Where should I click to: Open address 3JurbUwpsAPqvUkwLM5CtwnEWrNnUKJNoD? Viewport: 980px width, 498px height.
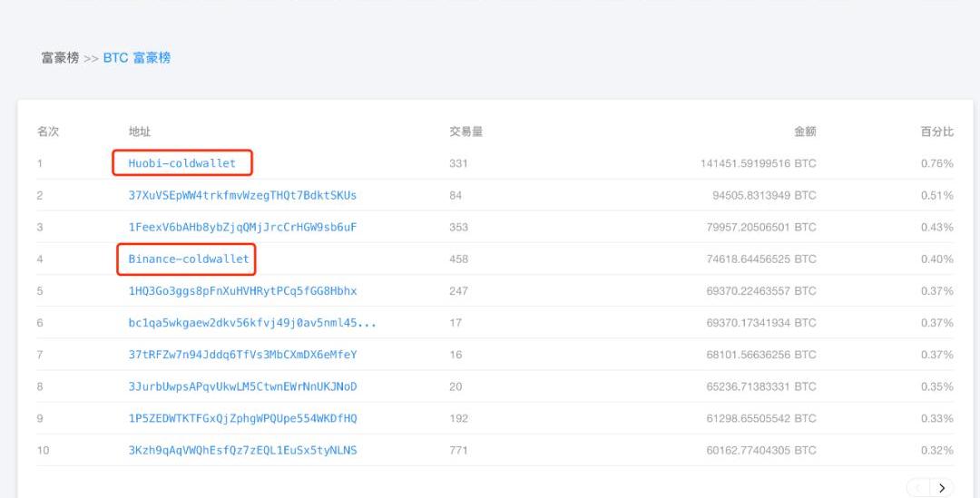coord(242,386)
